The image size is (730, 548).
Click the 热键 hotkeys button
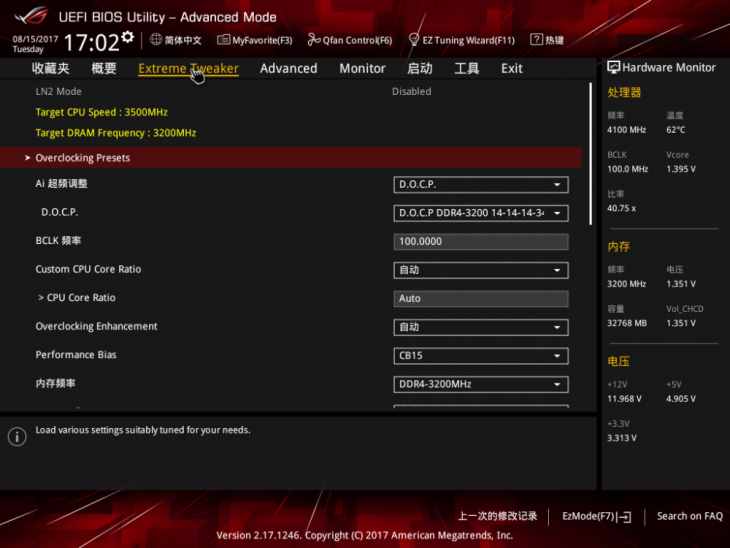[x=548, y=40]
